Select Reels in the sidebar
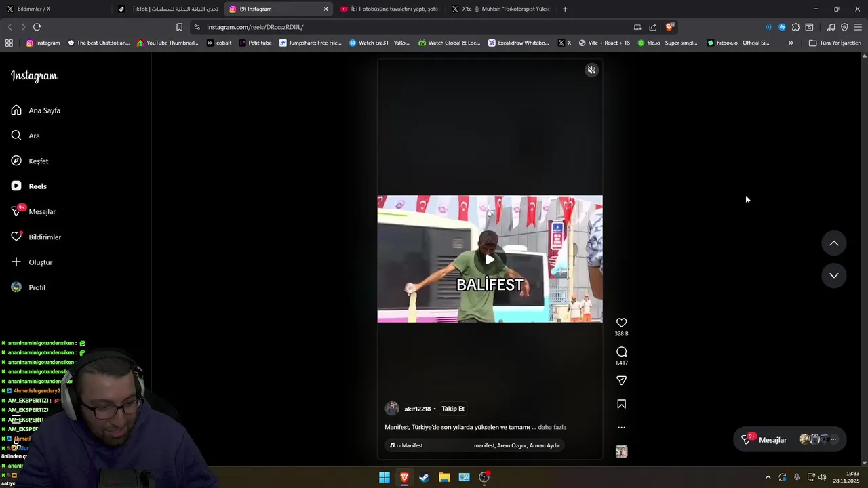Screen dimensions: 868x488 (x=29, y=186)
